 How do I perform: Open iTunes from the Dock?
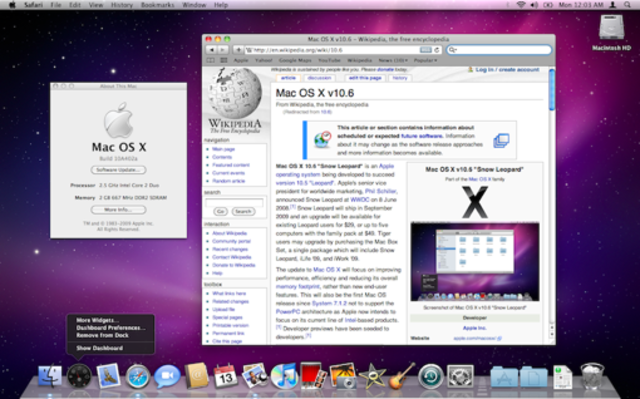(x=284, y=376)
